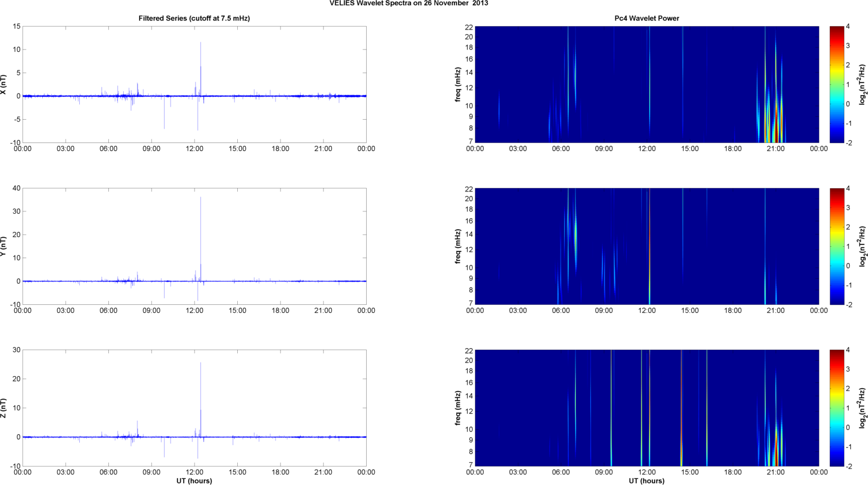Select the Filtered Series plot column title
Screen dimensions: 868x485
[x=194, y=18]
